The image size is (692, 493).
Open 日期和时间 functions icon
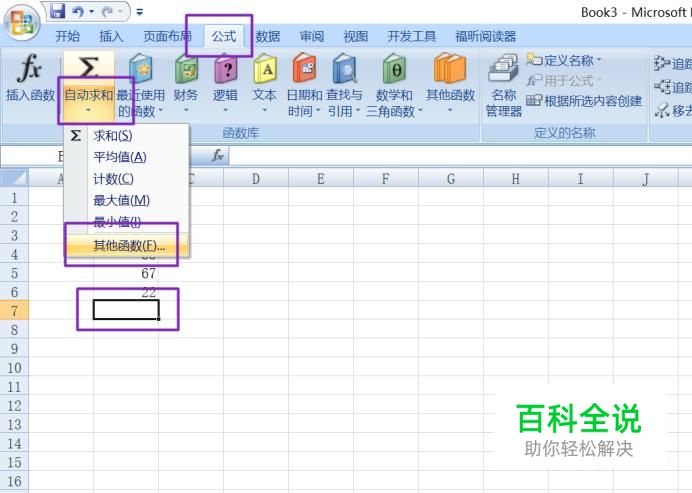305,69
